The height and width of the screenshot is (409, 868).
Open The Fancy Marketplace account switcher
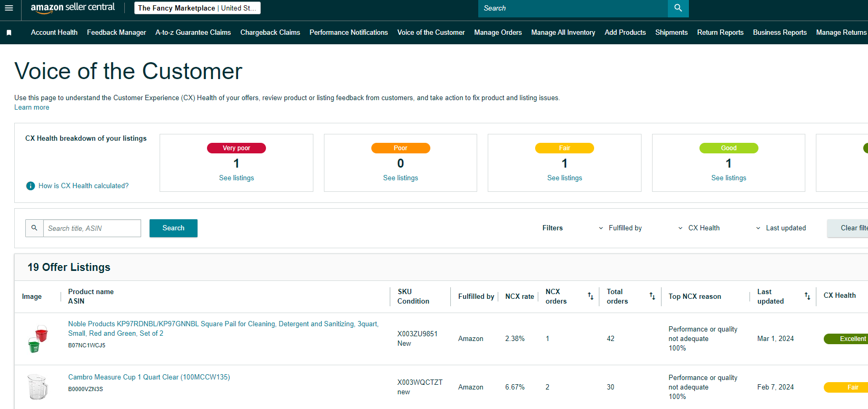click(x=198, y=8)
